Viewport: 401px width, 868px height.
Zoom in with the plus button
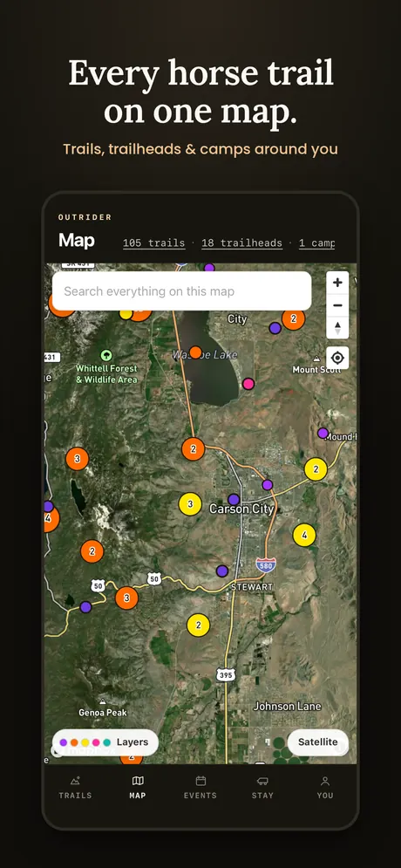(x=337, y=283)
